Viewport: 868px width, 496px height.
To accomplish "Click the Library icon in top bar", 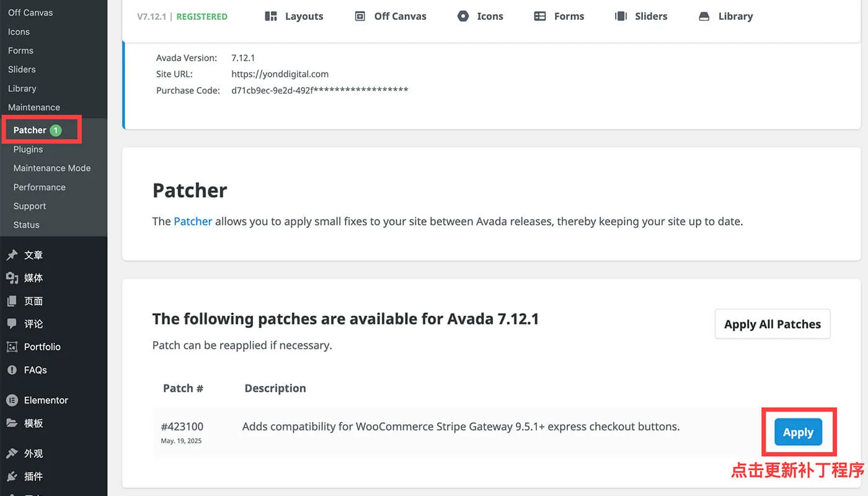I will pyautogui.click(x=704, y=17).
